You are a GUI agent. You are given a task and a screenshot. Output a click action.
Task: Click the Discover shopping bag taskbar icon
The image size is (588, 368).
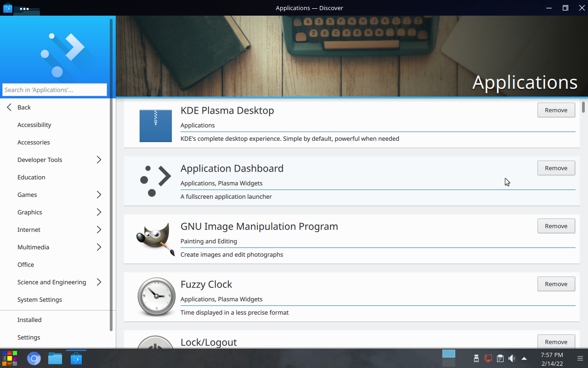pyautogui.click(x=76, y=358)
